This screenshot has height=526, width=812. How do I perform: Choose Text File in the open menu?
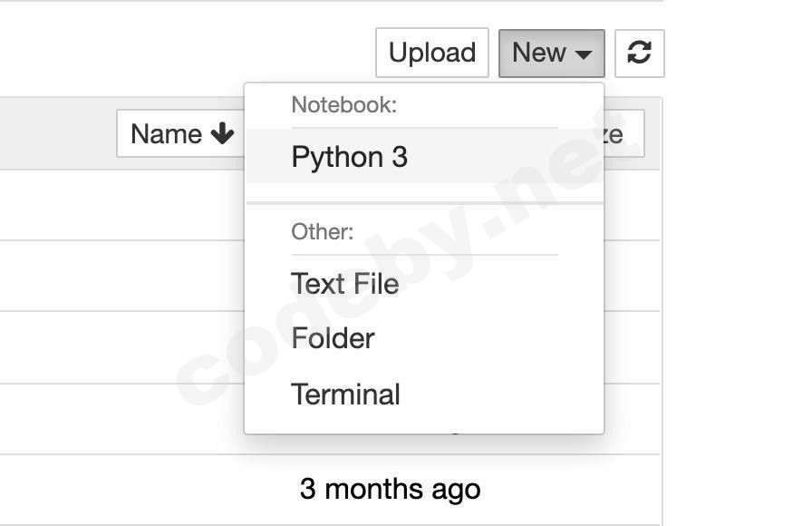point(344,283)
